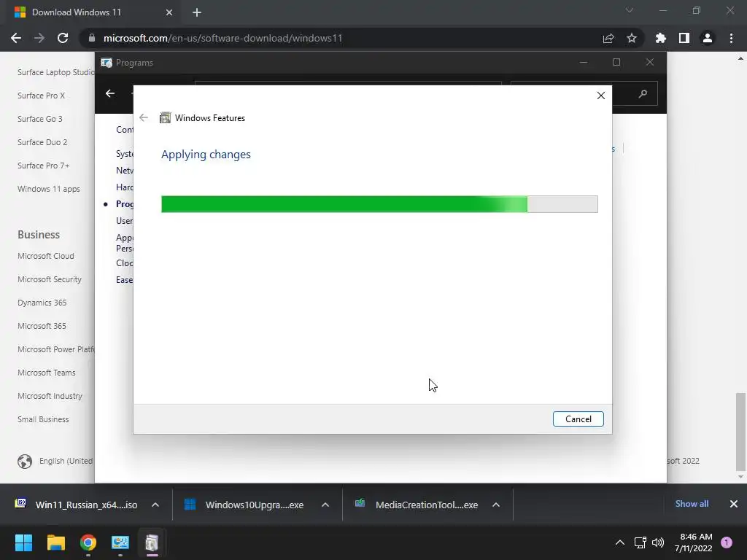
Task: Click the globe language icon
Action: click(25, 462)
